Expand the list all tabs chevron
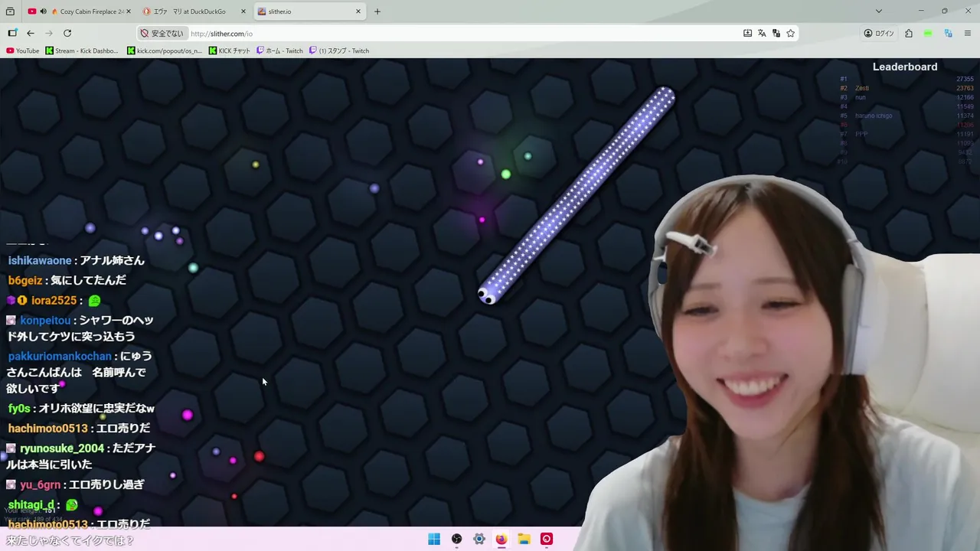The height and width of the screenshot is (551, 980). 879,11
